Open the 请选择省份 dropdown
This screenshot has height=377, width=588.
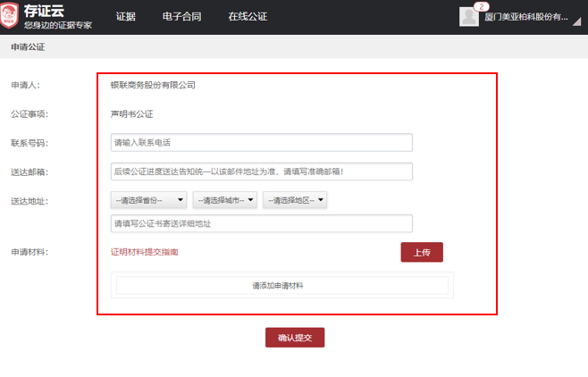149,200
